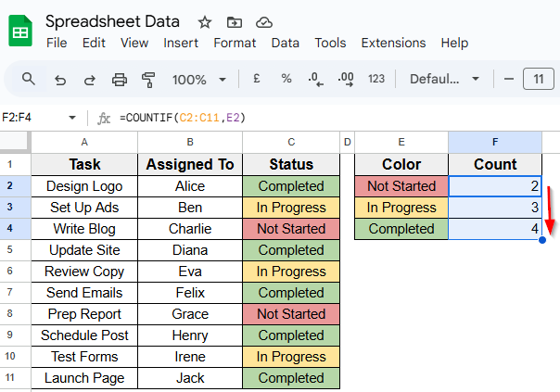Open the zoom 100% dropdown
The image size is (560, 392).
tap(199, 80)
